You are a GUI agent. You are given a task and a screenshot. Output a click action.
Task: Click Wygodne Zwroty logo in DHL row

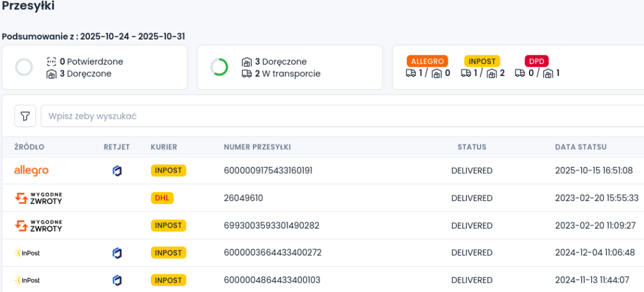[38, 198]
